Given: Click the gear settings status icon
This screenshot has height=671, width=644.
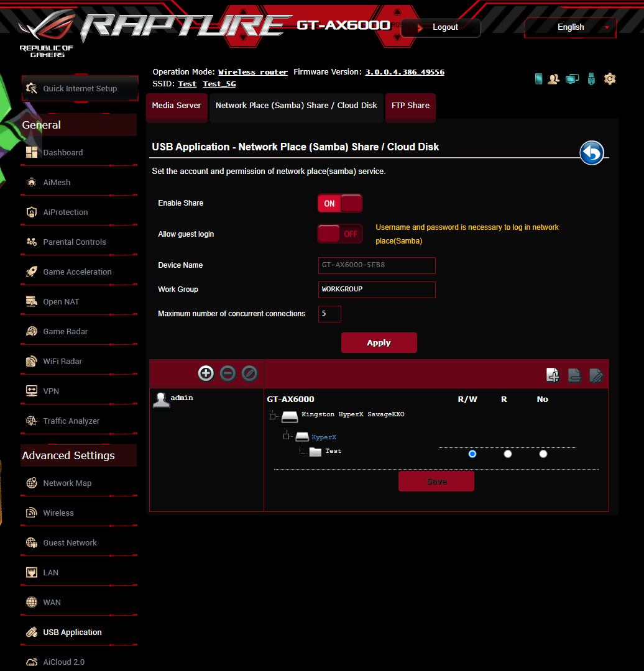Looking at the screenshot, I should [610, 79].
